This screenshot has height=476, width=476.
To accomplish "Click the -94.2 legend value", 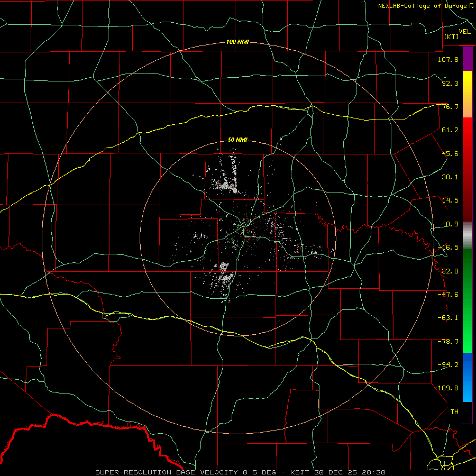I will pos(448,364).
